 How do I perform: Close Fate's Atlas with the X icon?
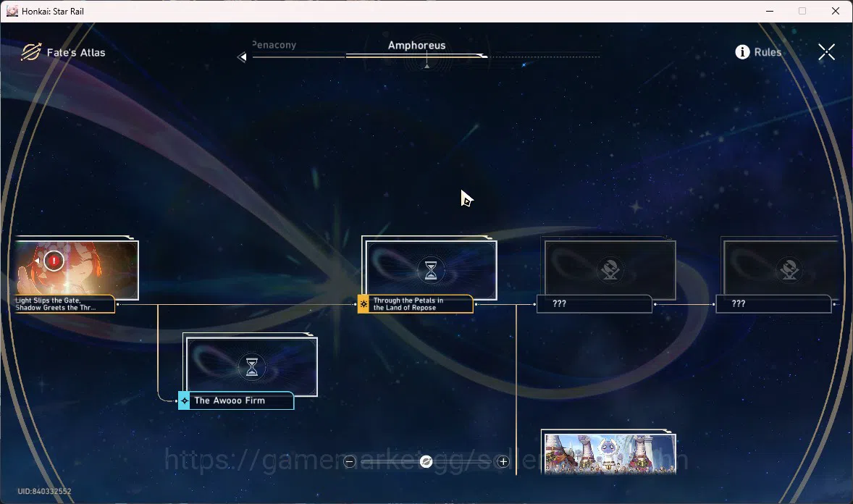click(x=826, y=52)
